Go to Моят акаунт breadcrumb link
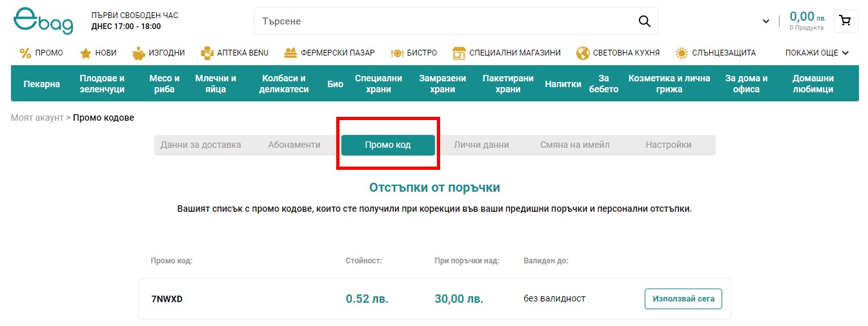Screen dimensions: 868x326 [37, 117]
